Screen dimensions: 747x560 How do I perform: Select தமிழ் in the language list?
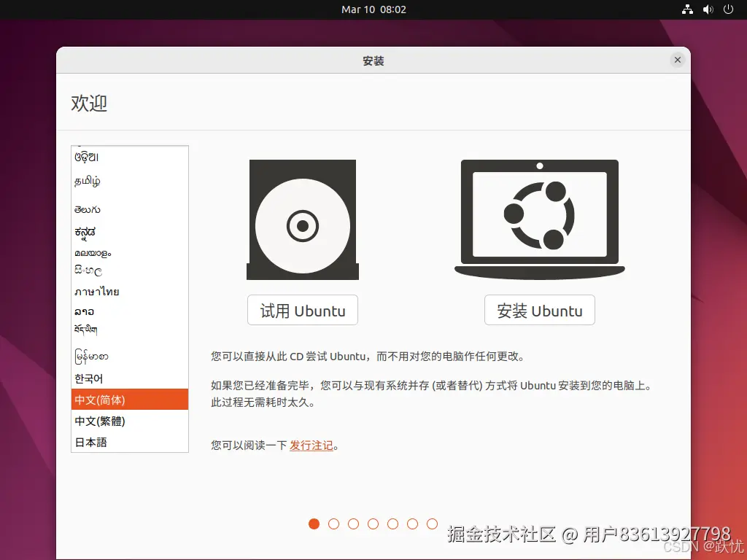click(130, 181)
